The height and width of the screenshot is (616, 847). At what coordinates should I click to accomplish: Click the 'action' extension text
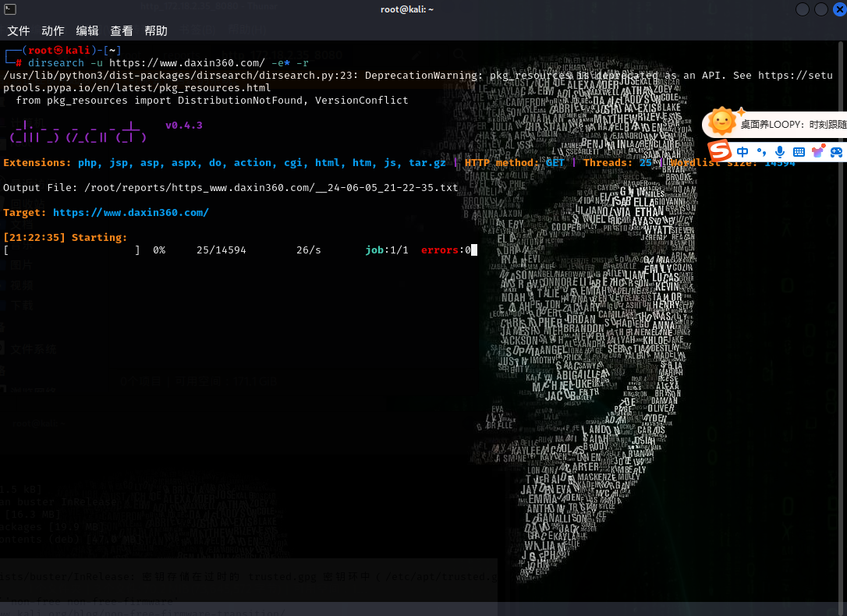click(x=252, y=162)
